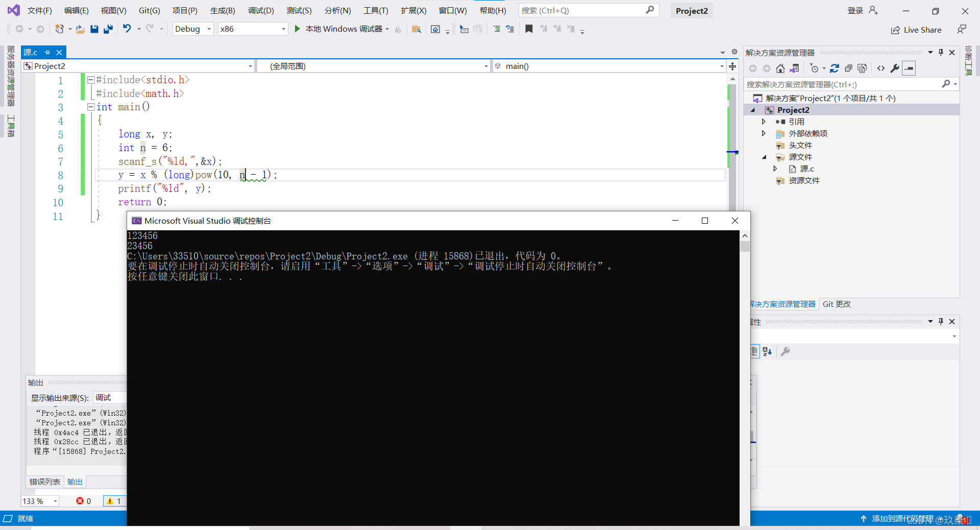Click 添加到源代码管理 in the status bar
This screenshot has width=980, height=530.
point(902,519)
